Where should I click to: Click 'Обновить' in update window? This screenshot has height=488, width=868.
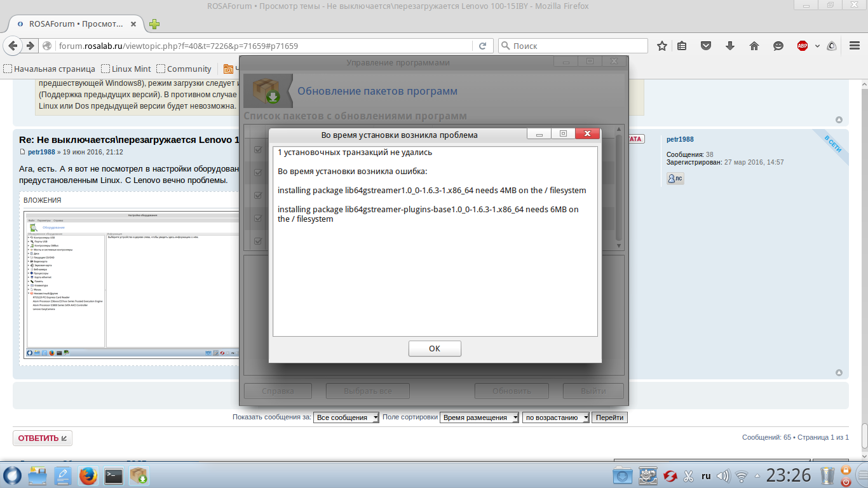coord(512,391)
